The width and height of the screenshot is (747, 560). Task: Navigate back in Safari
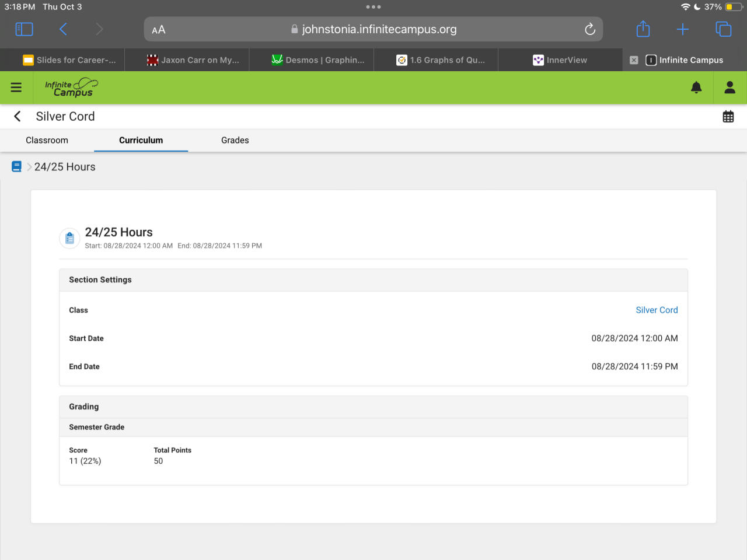pyautogui.click(x=63, y=29)
